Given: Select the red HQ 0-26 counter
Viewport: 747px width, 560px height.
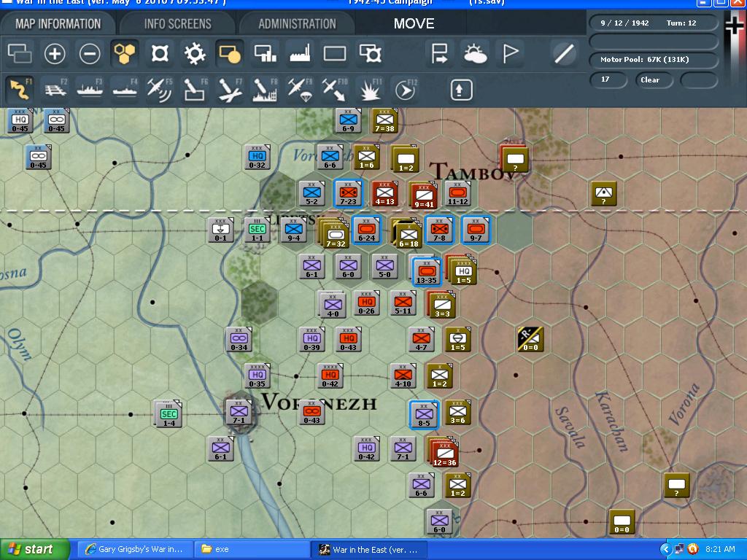Looking at the screenshot, I should pos(366,303).
